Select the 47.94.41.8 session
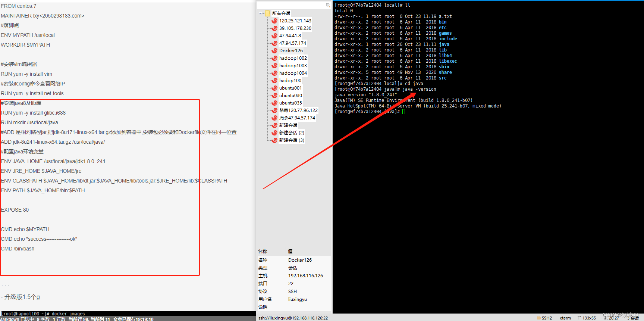The image size is (644, 321). [x=290, y=36]
